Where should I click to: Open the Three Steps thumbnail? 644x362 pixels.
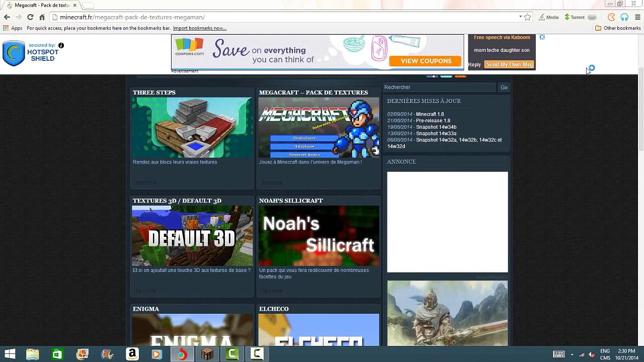[x=193, y=128]
